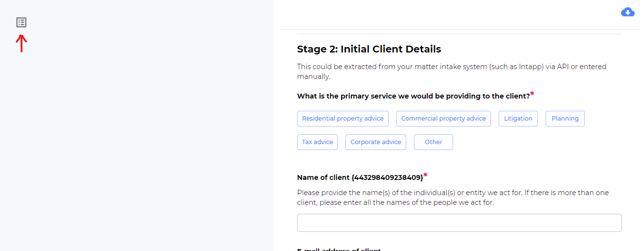Select the Planning option
The height and width of the screenshot is (251, 644).
click(x=565, y=119)
